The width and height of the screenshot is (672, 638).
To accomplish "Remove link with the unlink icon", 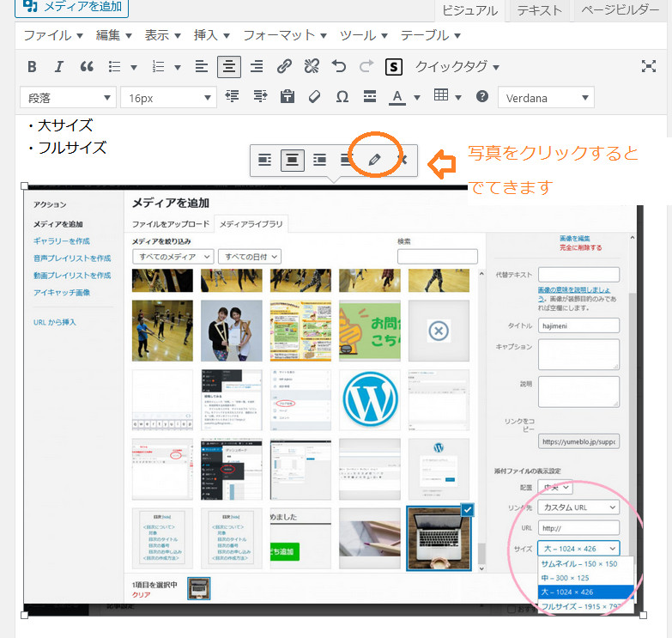I will tap(312, 67).
